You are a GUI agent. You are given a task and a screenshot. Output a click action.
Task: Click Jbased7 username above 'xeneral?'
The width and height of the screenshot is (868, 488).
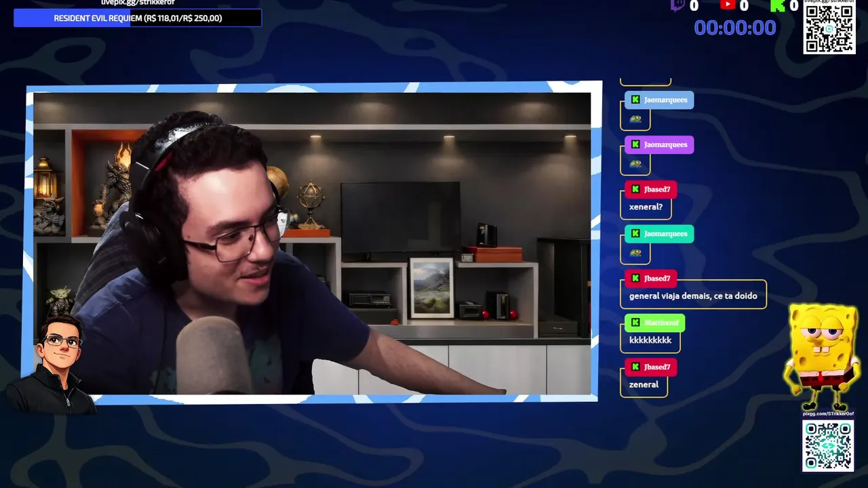(657, 189)
